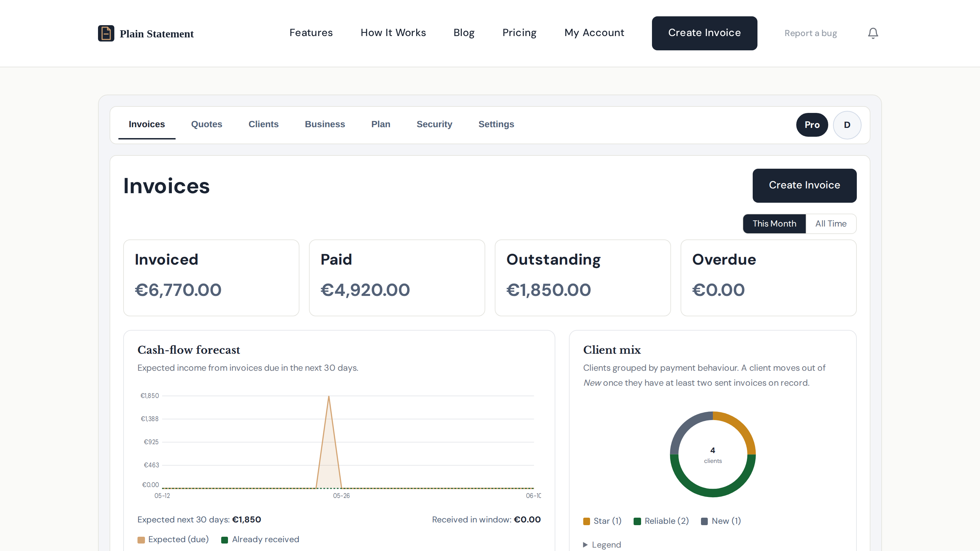This screenshot has height=551, width=980.
Task: Click the Plain Statement brand name
Action: 157,34
